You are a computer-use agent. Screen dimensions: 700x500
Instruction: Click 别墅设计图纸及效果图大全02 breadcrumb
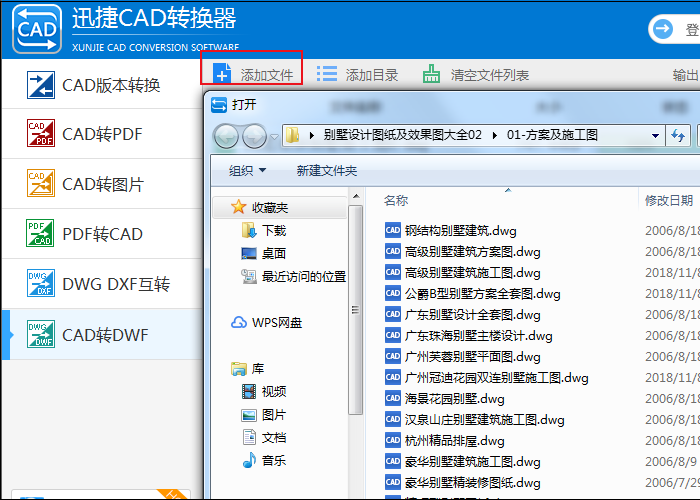403,135
